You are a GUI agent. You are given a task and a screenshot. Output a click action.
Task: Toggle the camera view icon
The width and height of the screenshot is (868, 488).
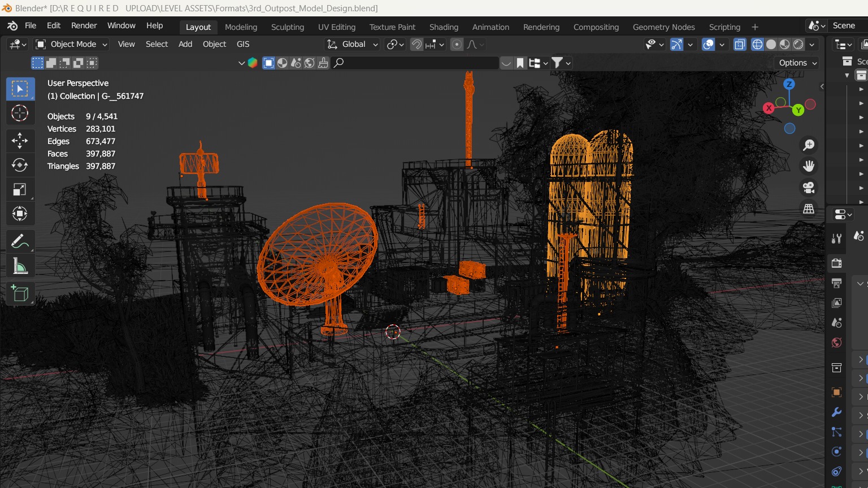[x=809, y=188]
